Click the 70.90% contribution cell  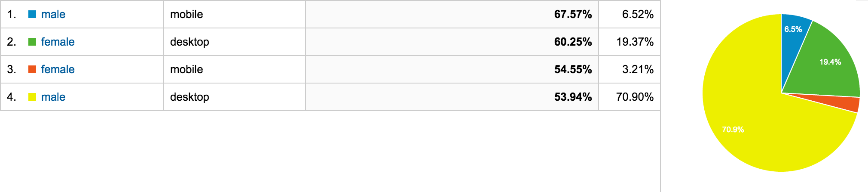tap(630, 97)
